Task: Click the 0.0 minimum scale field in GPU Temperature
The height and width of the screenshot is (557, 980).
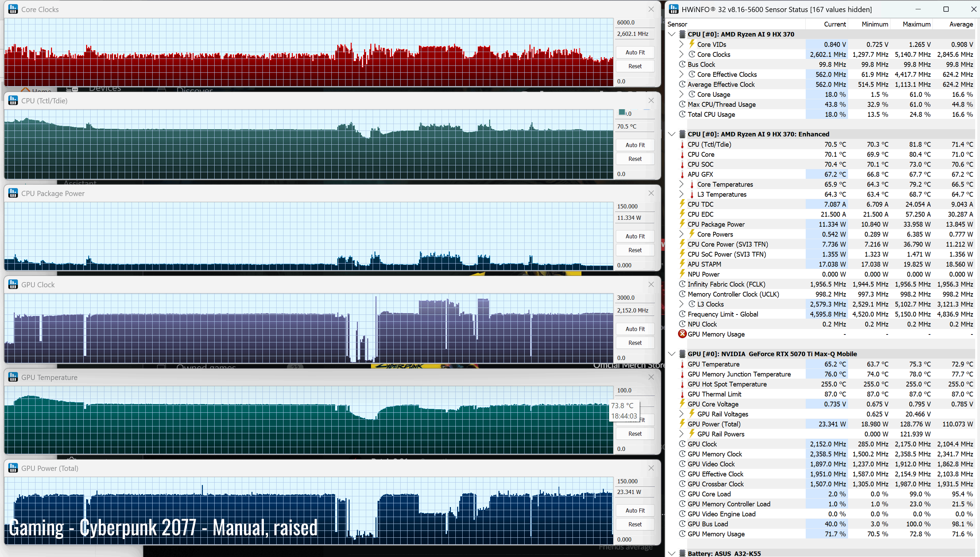Action: click(635, 449)
